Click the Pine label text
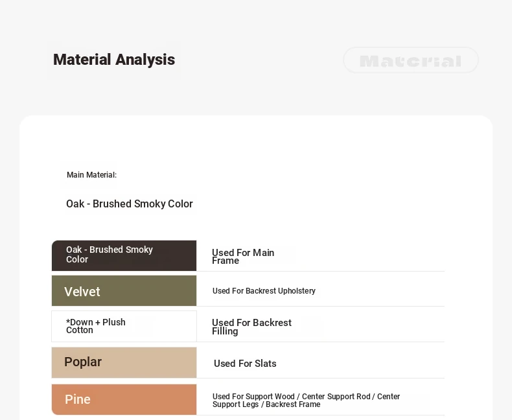The image size is (512, 420). (77, 399)
